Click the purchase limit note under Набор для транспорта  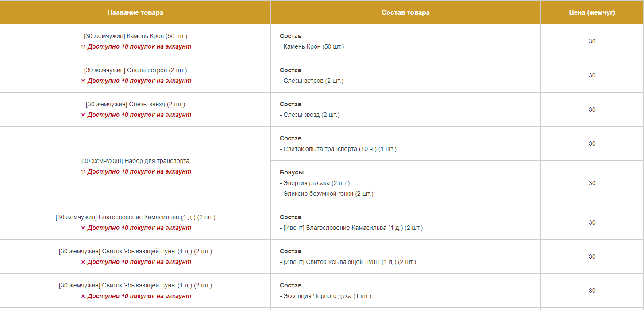[135, 171]
